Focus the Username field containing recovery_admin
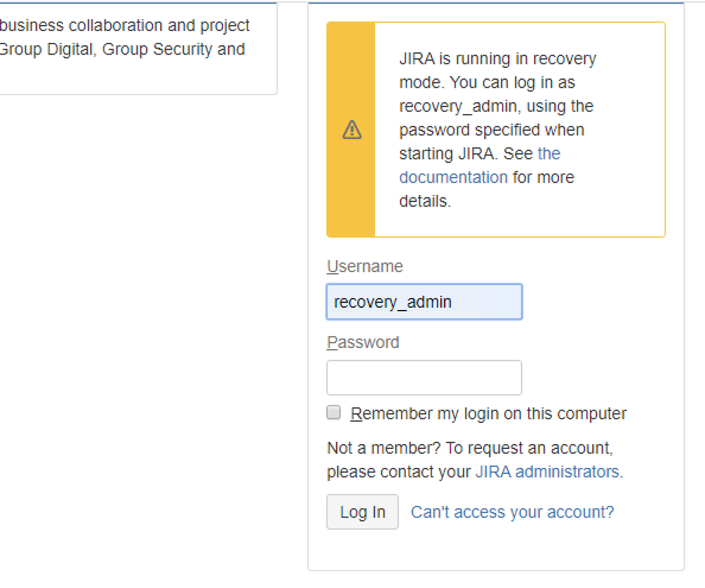Screen dimensions: 705x588 [424, 302]
